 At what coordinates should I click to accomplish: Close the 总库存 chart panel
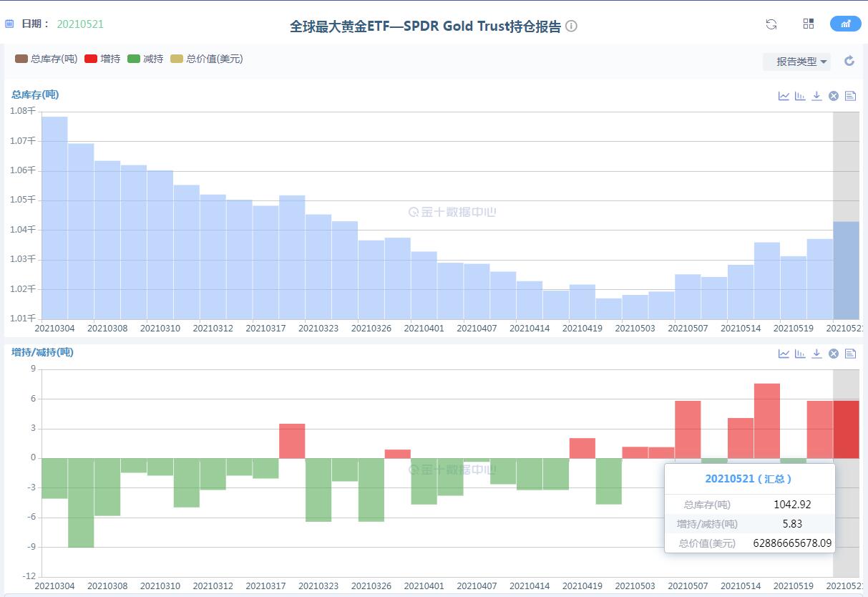[x=834, y=96]
